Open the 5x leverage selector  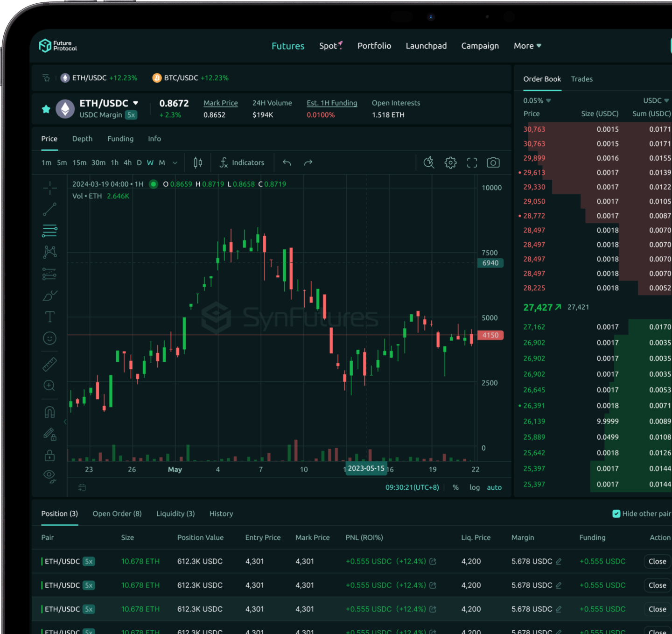(131, 115)
